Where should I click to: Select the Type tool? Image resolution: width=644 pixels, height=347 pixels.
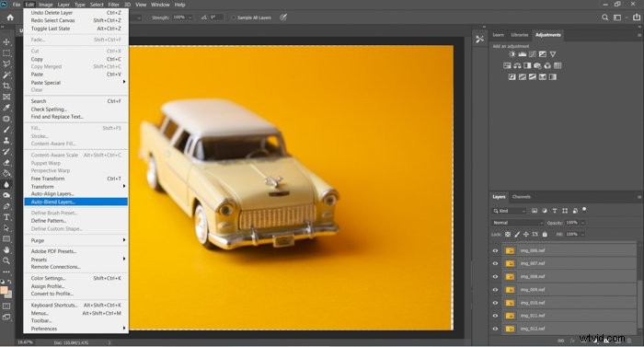(6, 217)
